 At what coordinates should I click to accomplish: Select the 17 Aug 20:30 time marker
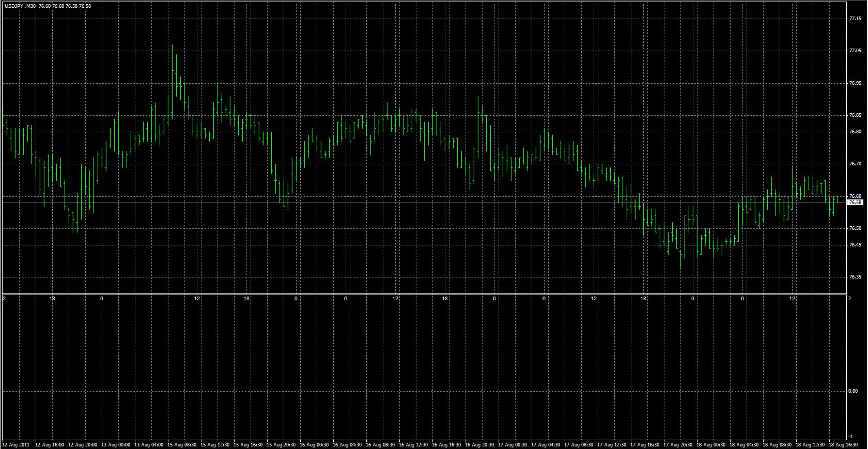point(678,444)
